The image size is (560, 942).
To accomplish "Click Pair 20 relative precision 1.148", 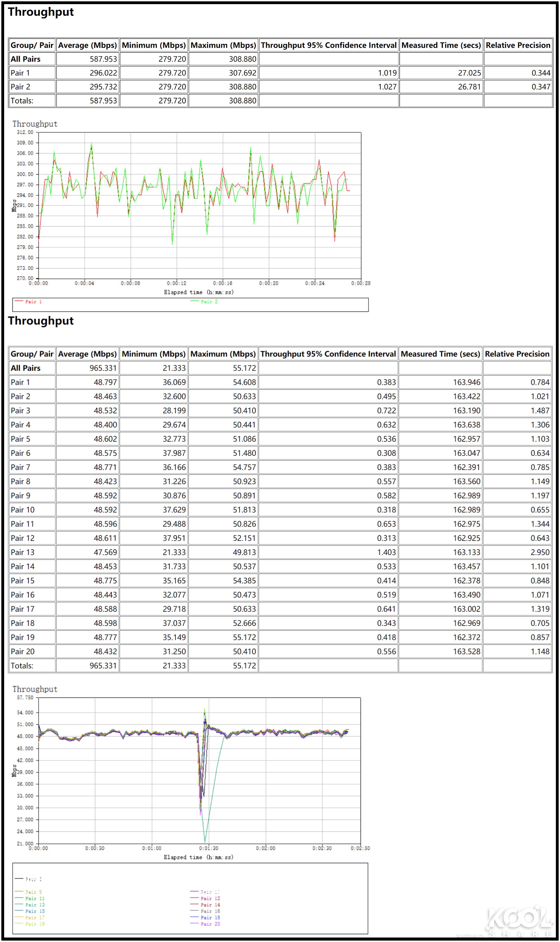I will (540, 652).
